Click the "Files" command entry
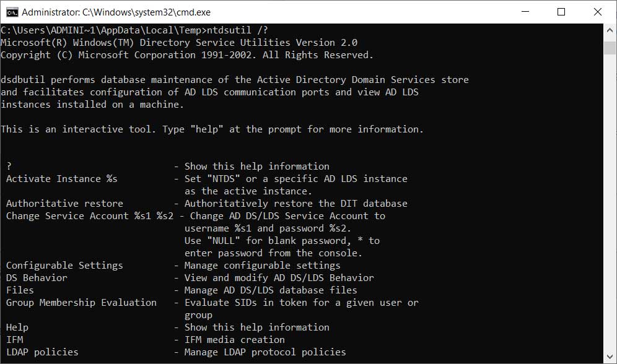 pos(20,290)
